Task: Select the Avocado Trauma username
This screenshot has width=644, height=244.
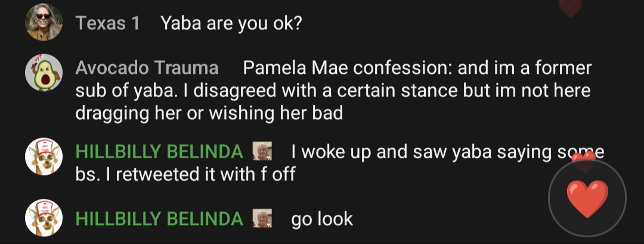Action: point(147,68)
